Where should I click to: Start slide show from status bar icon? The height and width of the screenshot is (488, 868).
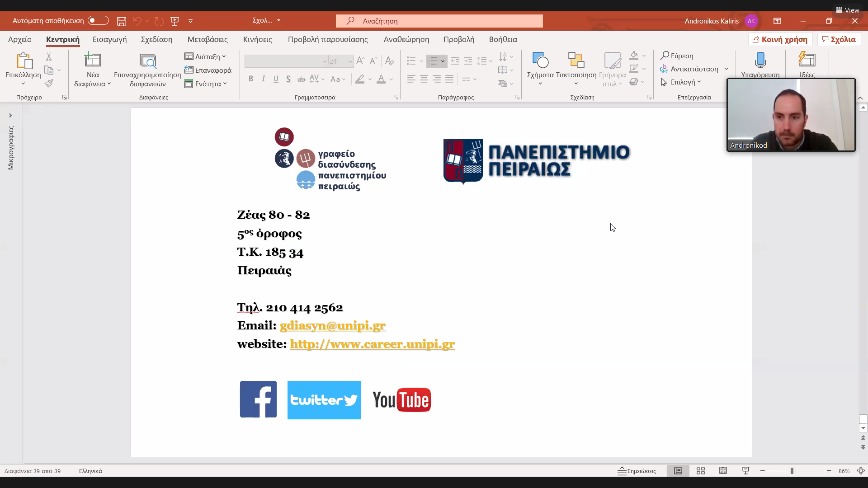coord(745,471)
